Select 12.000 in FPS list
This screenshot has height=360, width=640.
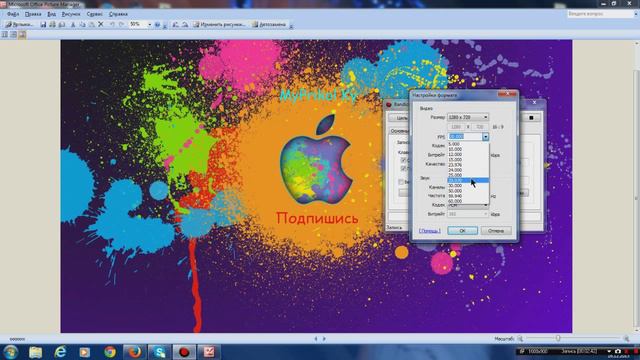[468, 154]
